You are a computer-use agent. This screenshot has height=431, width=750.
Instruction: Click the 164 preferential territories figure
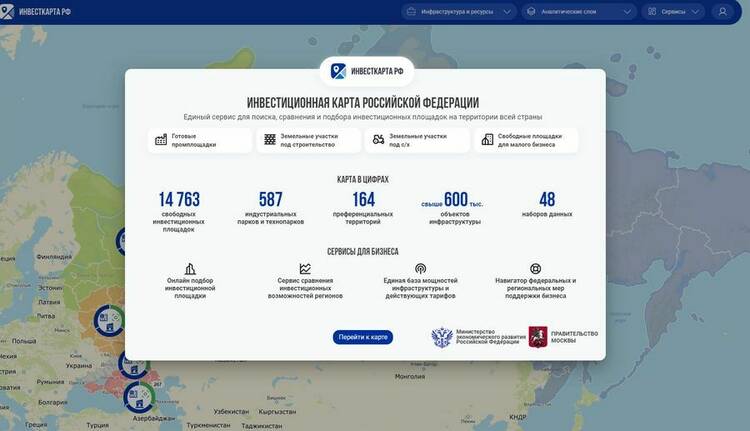tap(364, 199)
